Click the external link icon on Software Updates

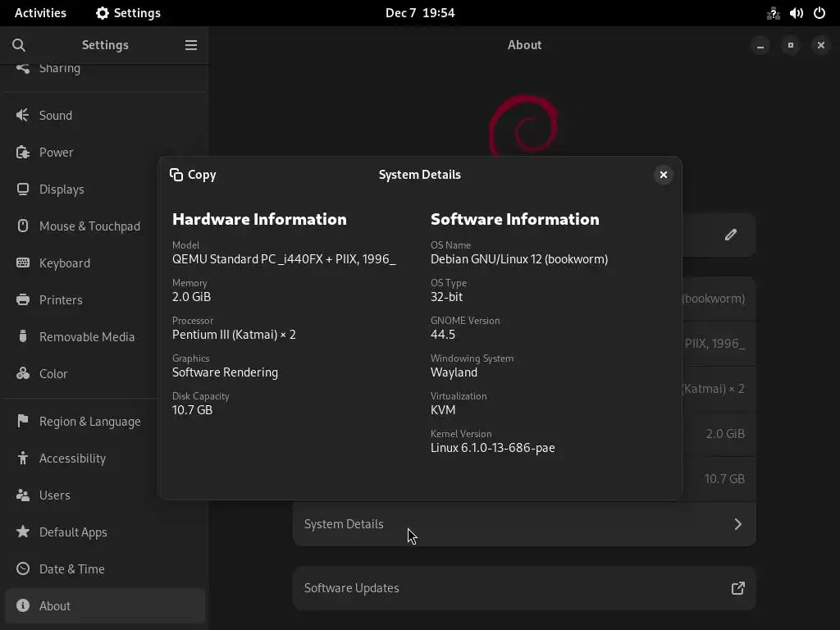point(737,588)
